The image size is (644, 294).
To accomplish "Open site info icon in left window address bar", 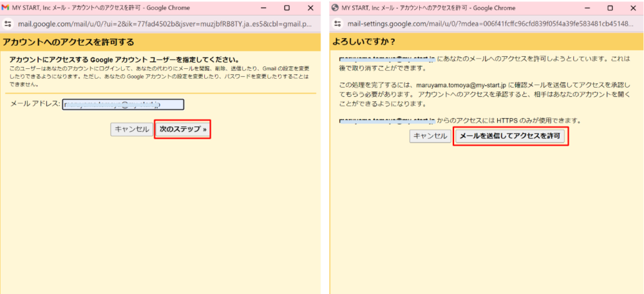I will click(7, 23).
